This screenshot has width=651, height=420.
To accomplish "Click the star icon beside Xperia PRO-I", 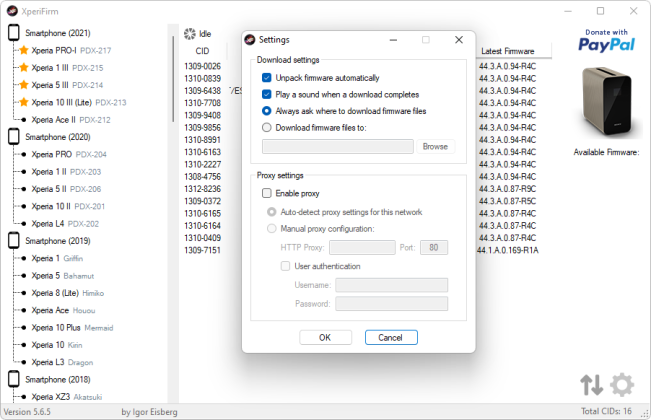I will 24,50.
